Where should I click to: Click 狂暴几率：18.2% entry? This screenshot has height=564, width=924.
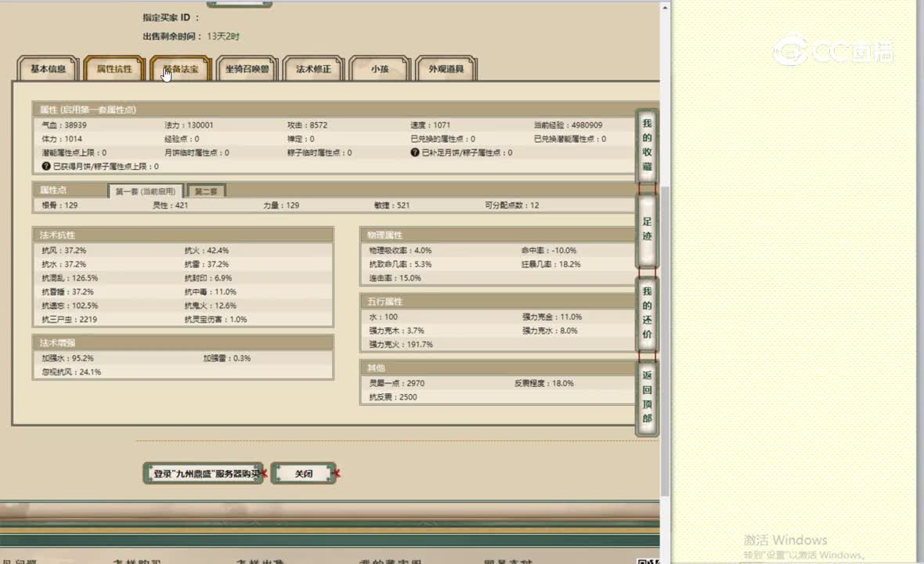(551, 265)
